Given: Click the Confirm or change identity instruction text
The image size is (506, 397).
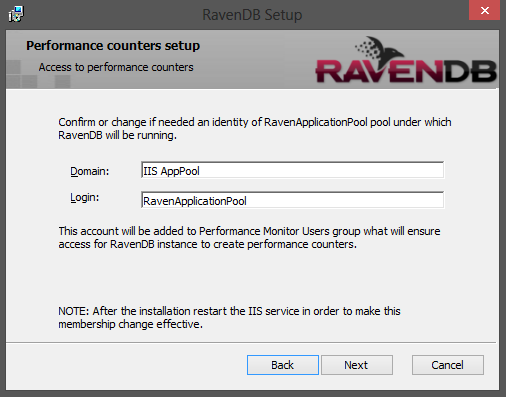Looking at the screenshot, I should tap(255, 129).
